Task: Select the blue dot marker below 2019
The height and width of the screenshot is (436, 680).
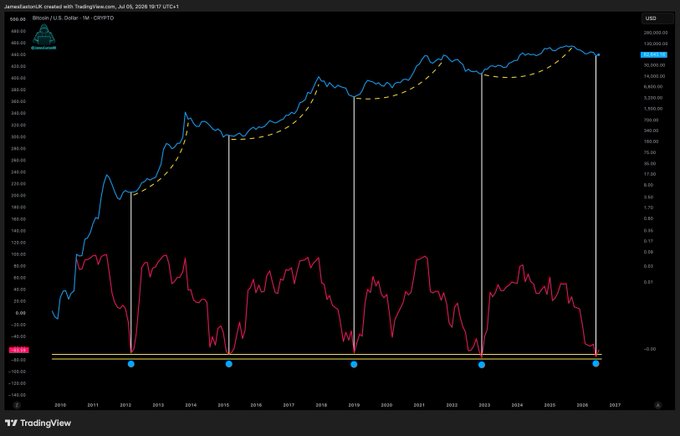Action: 354,364
